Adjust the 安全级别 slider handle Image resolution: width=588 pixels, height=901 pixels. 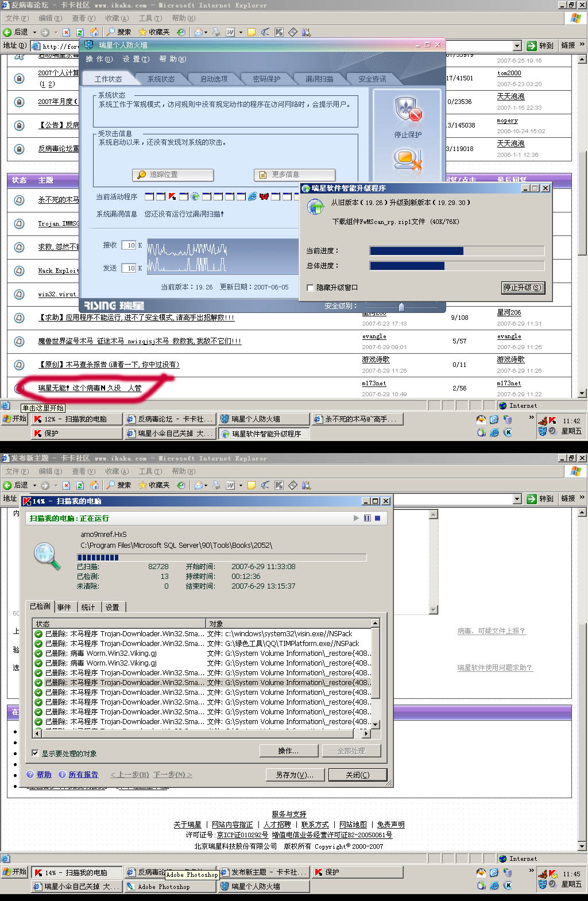(401, 307)
